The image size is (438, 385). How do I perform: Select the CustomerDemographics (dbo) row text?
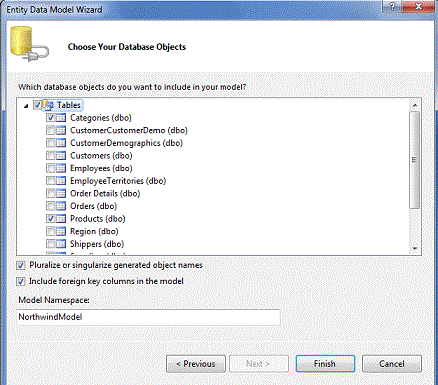click(x=126, y=143)
